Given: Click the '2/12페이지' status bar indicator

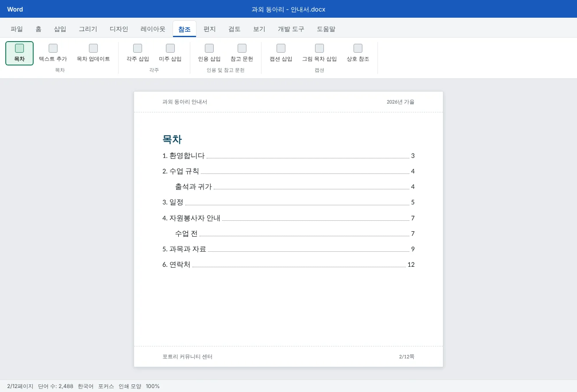Looking at the screenshot, I should click(20, 386).
